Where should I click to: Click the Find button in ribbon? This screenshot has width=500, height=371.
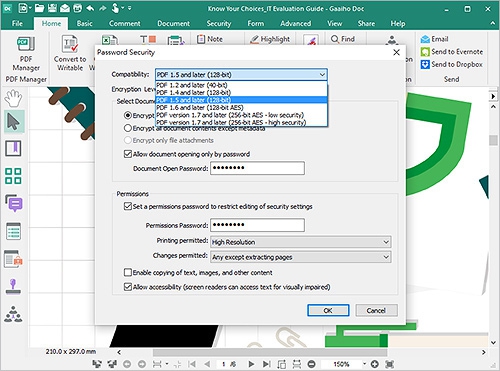point(343,39)
